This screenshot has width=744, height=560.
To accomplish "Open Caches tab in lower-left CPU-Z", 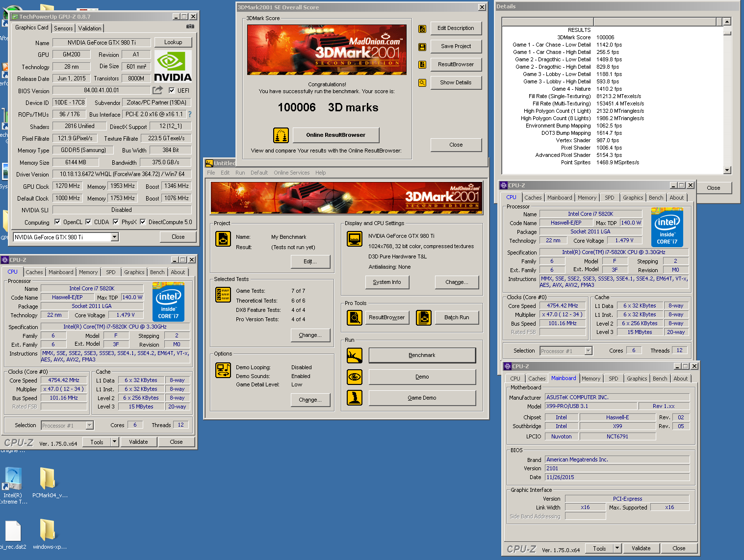I will tap(34, 272).
